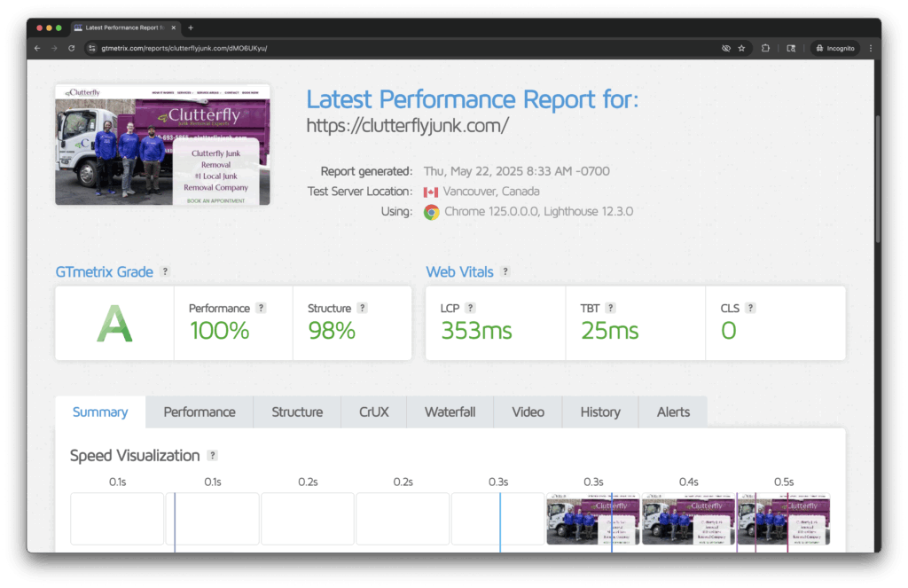Image resolution: width=908 pixels, height=588 pixels.
Task: Select the Latest Performance Report browser tab
Action: [x=125, y=27]
